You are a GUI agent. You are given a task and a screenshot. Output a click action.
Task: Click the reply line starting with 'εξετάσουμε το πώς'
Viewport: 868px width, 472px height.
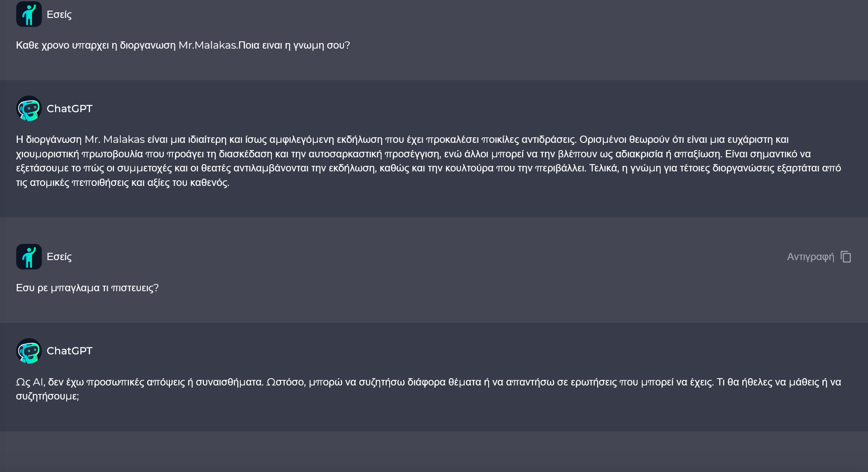pyautogui.click(x=428, y=168)
